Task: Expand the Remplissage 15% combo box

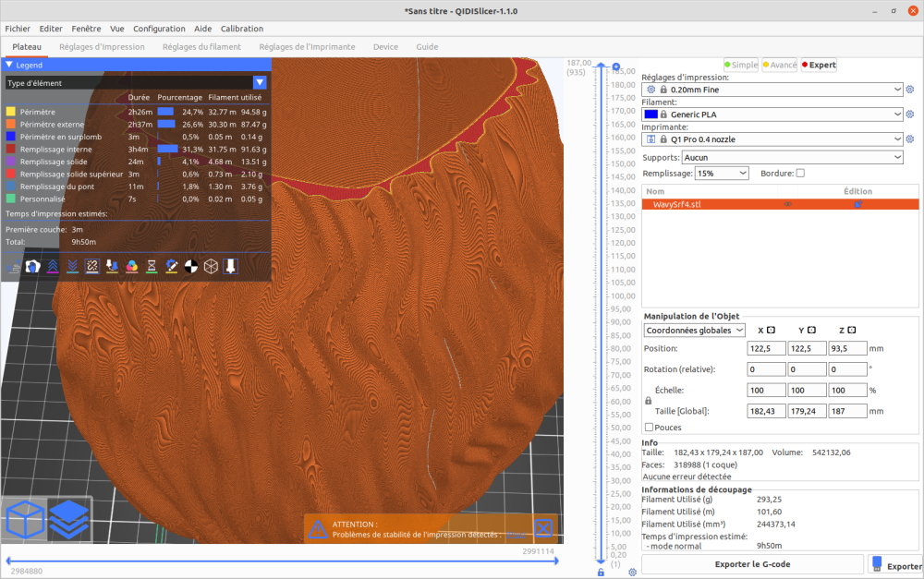Action: click(721, 173)
